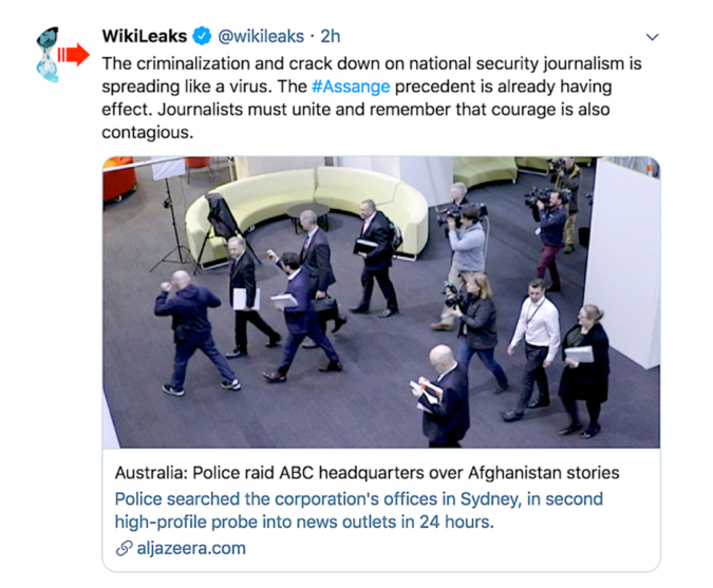Click the red arrow beside the avatar
Screen dimensions: 713x588
pyautogui.click(x=74, y=54)
